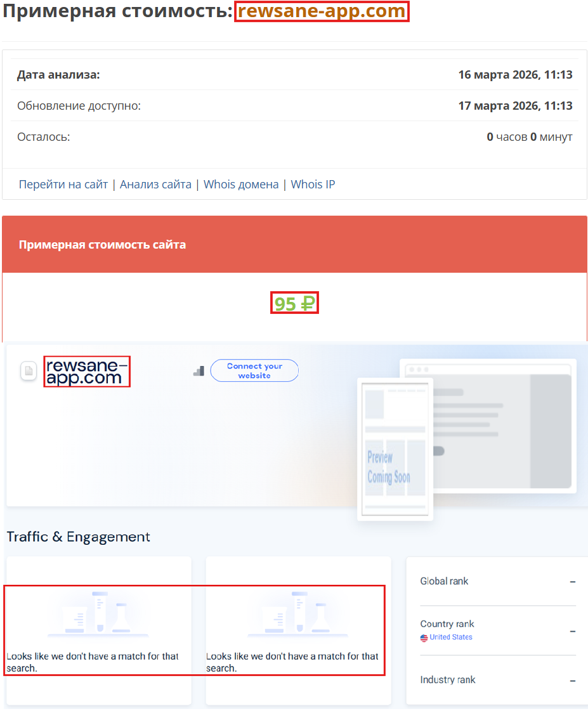
Task: Click the document icon beside the widget domain logo
Action: click(29, 372)
